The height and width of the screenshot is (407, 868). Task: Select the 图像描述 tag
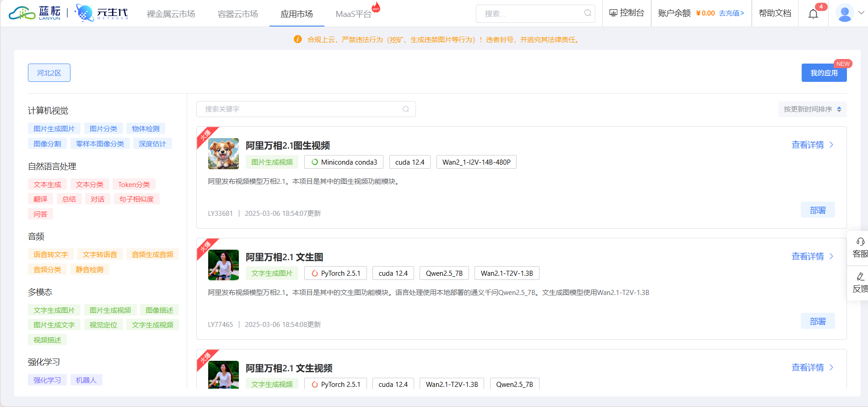point(159,310)
